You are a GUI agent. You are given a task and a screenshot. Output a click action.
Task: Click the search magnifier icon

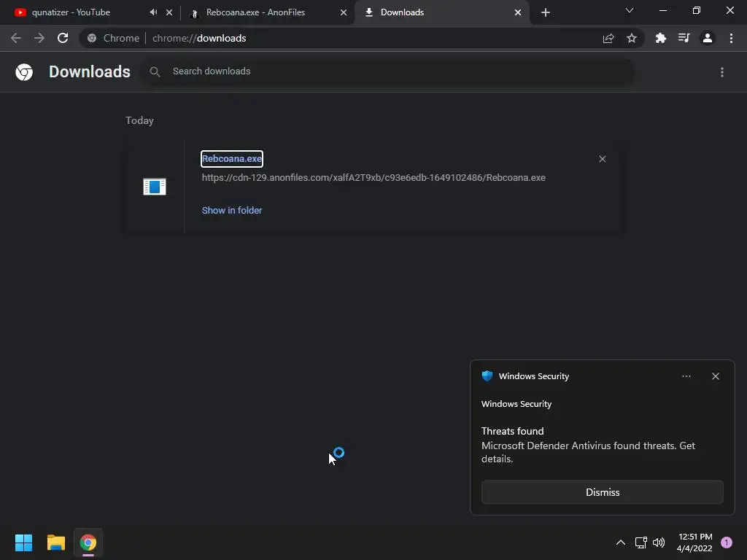click(155, 71)
